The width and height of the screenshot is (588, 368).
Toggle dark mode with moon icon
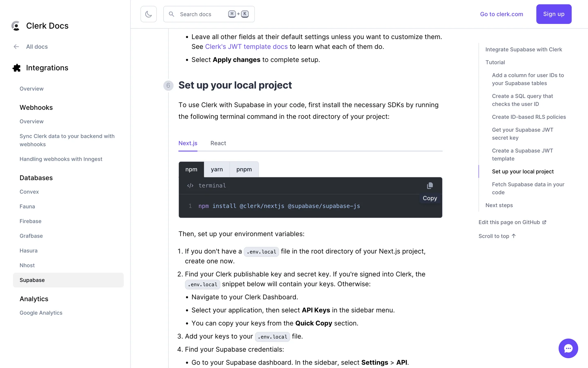coord(149,14)
